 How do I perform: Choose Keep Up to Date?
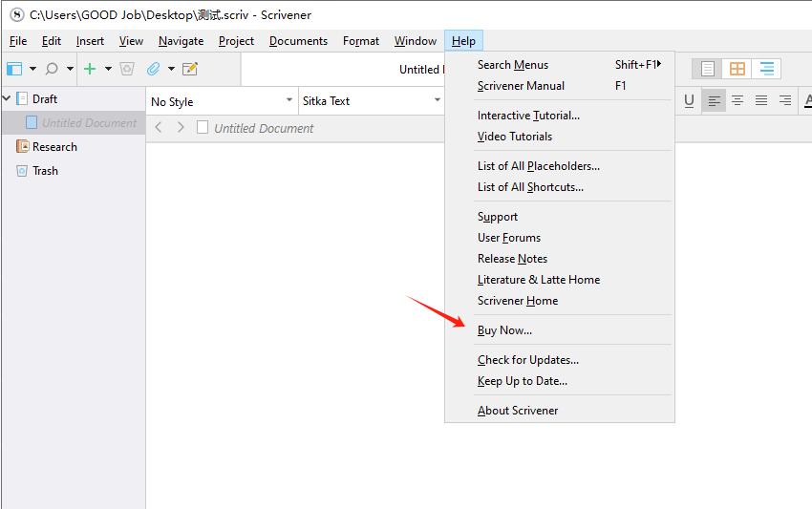pos(559,381)
